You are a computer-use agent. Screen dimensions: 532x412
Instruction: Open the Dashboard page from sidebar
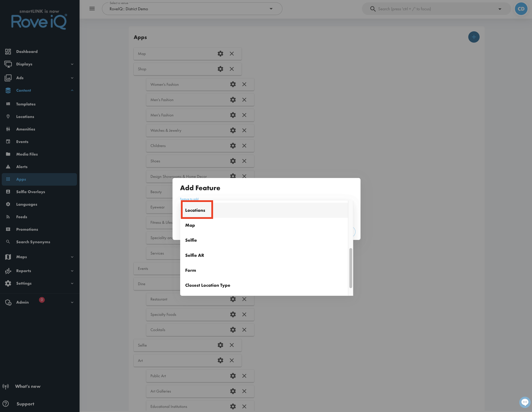pyautogui.click(x=27, y=51)
